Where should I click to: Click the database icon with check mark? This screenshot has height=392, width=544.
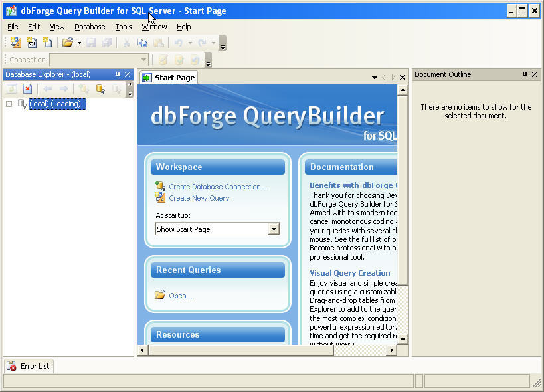point(179,60)
